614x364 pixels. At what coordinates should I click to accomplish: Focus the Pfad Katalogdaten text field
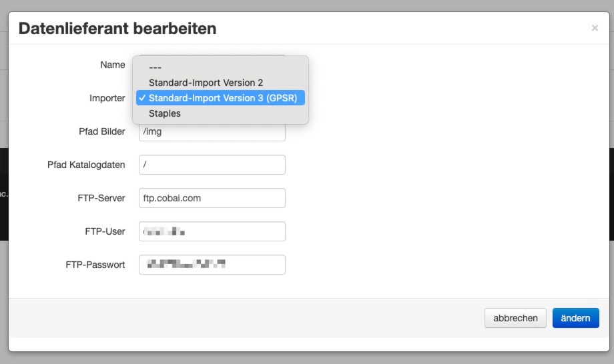[x=212, y=165]
